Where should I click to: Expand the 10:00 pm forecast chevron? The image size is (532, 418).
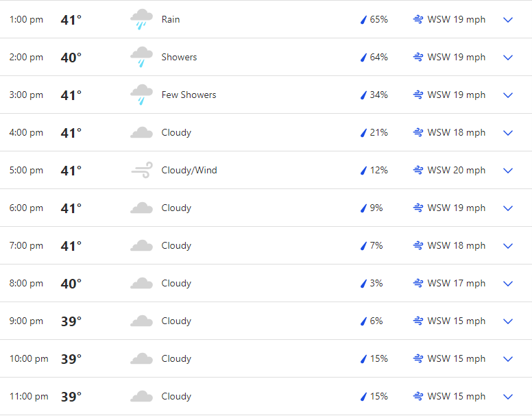click(508, 358)
